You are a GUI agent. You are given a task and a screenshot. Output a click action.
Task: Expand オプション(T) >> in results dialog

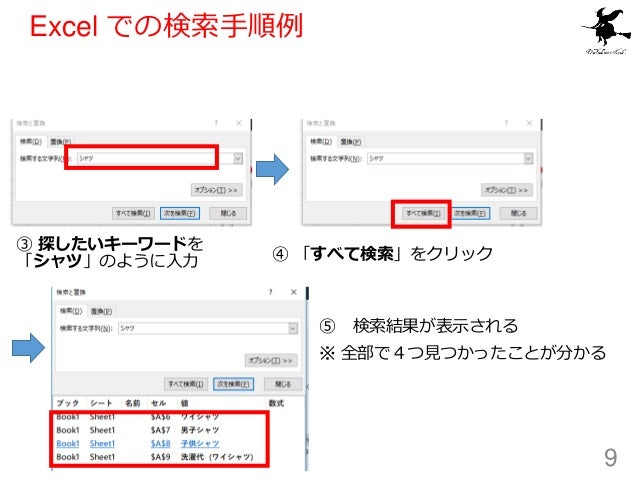click(271, 361)
